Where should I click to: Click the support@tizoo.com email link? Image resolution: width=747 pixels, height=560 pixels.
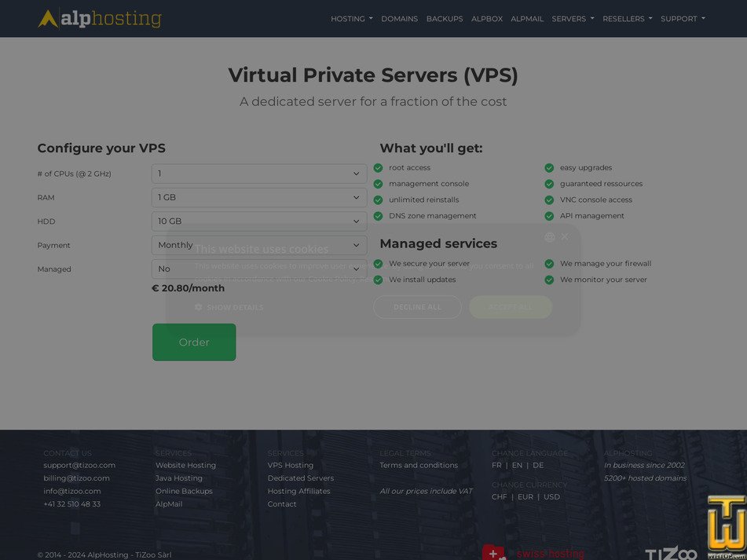point(79,465)
